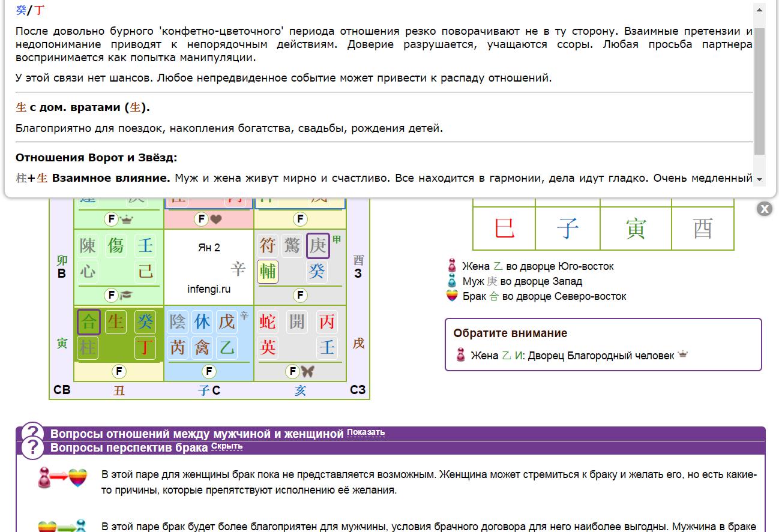
Task: Select the 柱 star glyph in the Northeast palace
Action: point(88,348)
